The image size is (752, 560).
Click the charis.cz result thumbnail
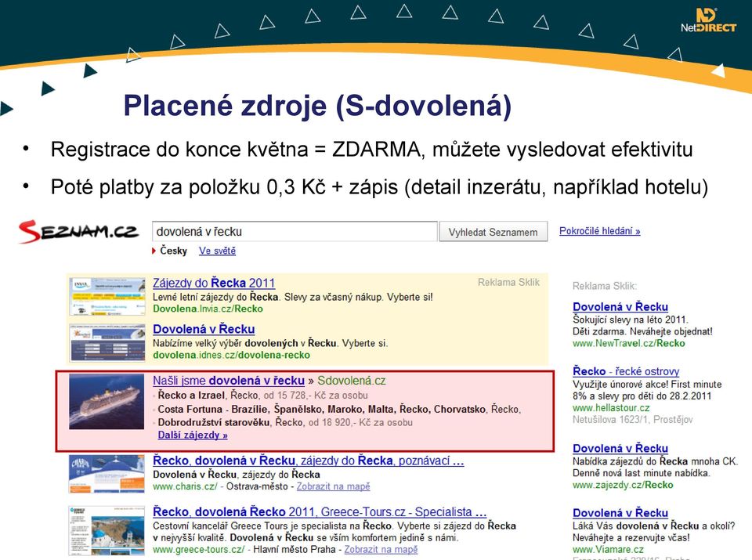(x=107, y=474)
